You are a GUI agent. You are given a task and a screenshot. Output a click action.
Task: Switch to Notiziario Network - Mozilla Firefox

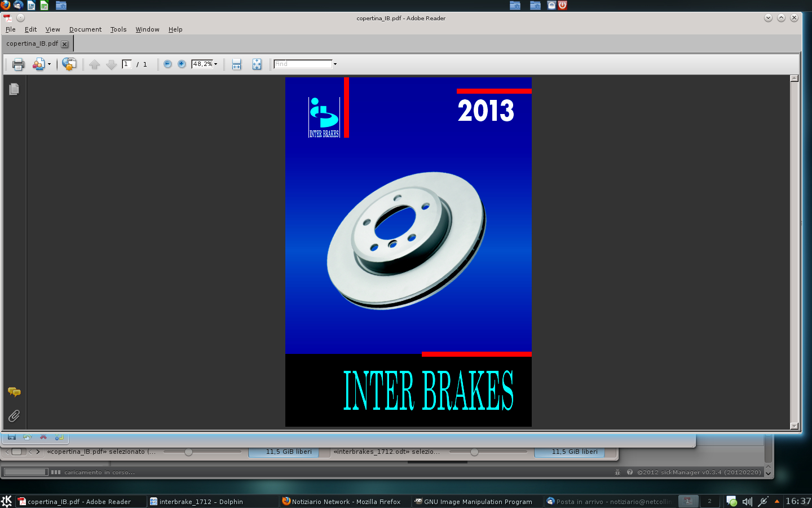(x=345, y=501)
